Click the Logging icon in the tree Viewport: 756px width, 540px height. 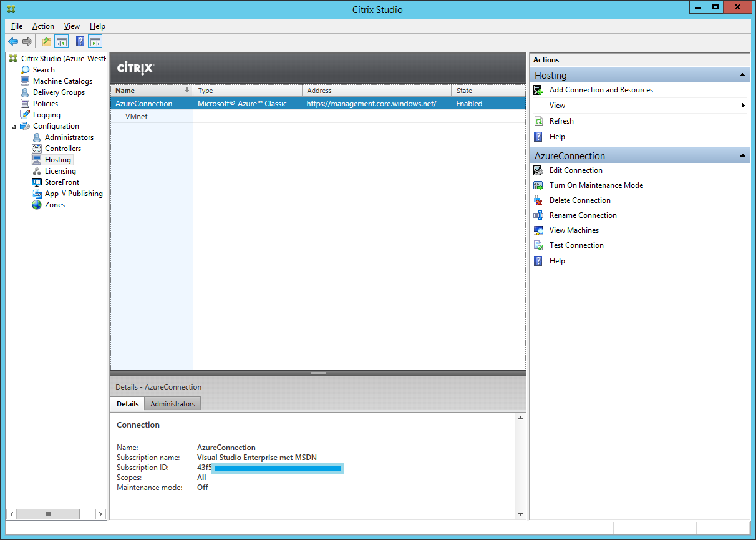[x=25, y=115]
